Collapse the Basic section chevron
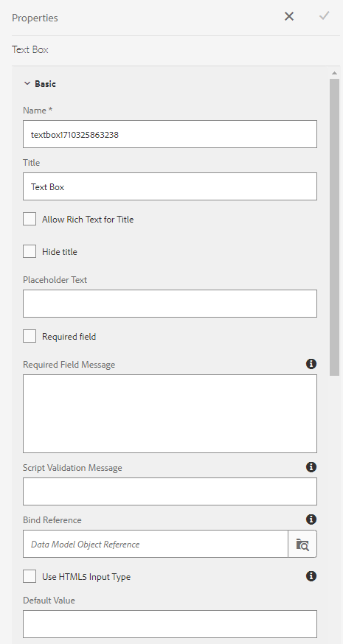Image resolution: width=343 pixels, height=644 pixels. click(27, 83)
